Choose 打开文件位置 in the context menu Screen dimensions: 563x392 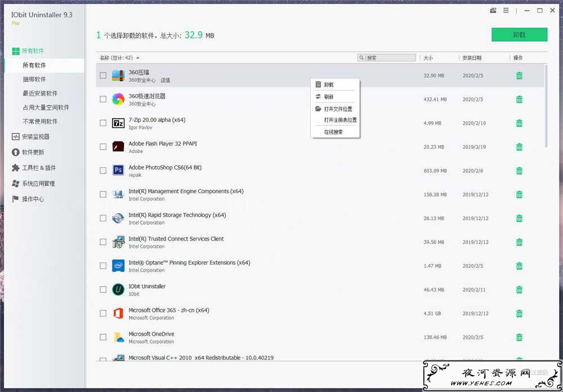(335, 109)
